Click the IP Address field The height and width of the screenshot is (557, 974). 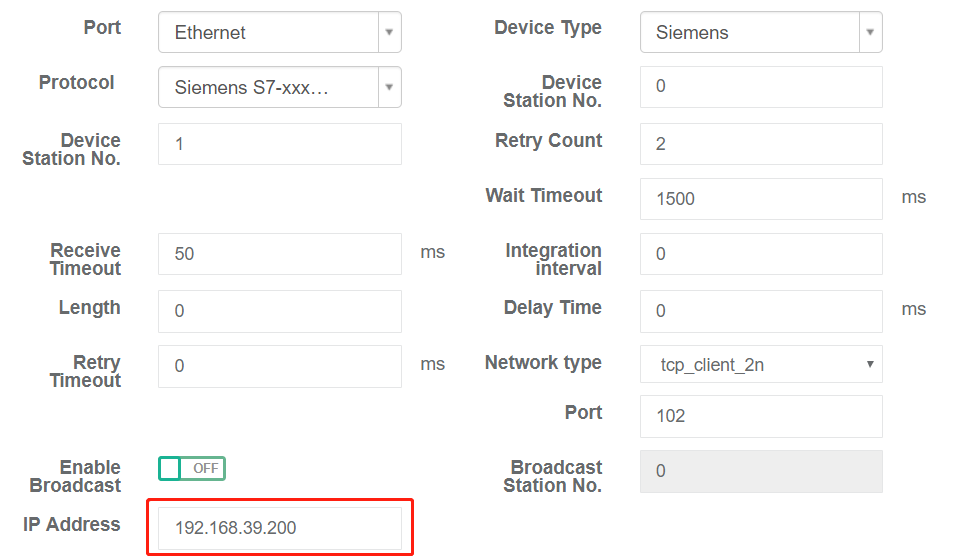pos(279,528)
